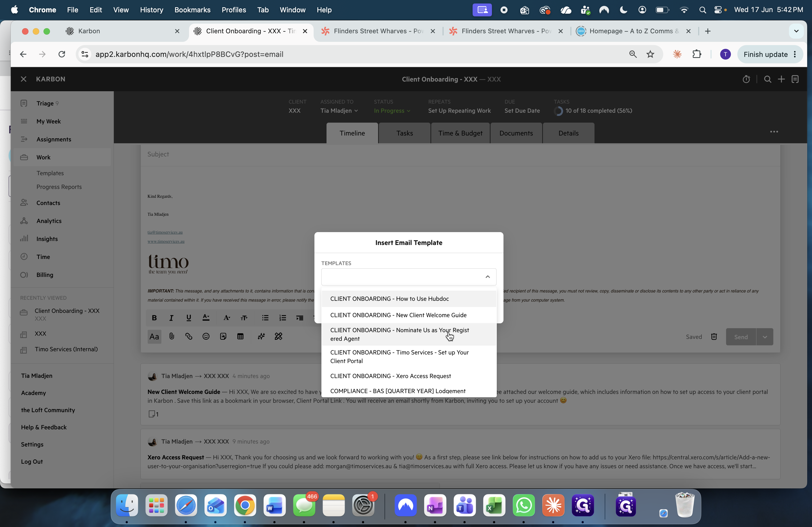Toggle the Aa formatting toolbar
Image resolution: width=812 pixels, height=527 pixels.
154,337
